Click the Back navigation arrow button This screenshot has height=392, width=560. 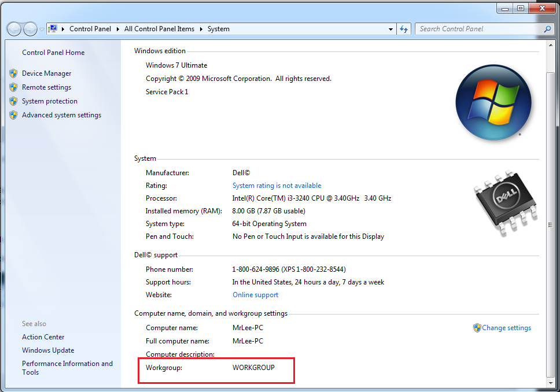click(14, 29)
